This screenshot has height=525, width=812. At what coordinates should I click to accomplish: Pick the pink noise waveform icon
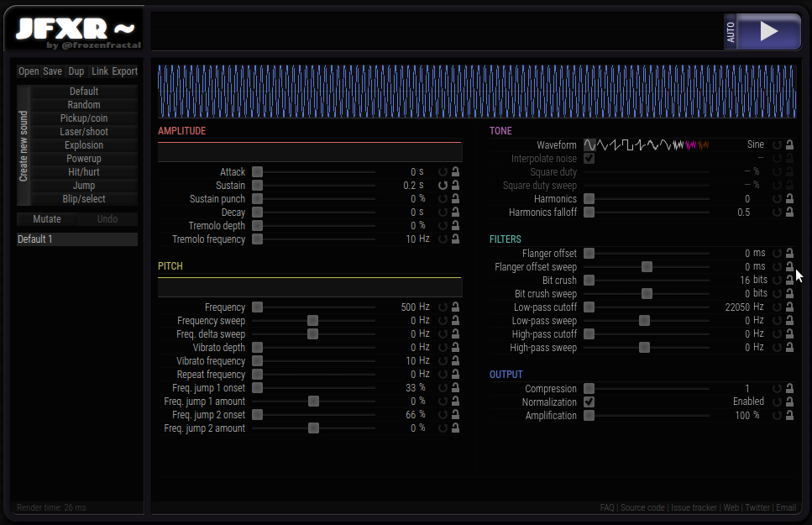click(x=691, y=144)
